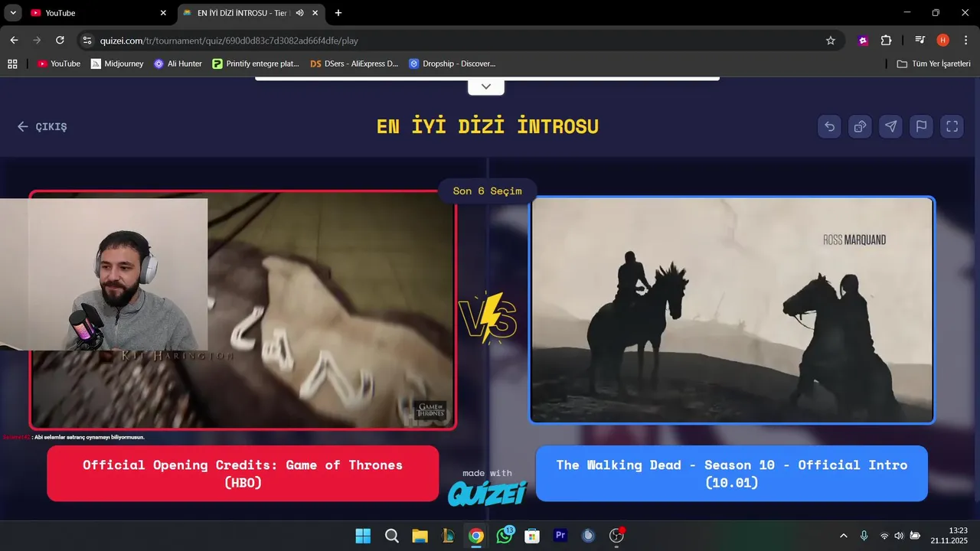Viewport: 980px width, 551px height.
Task: Open the media control button
Action: [x=920, y=41]
